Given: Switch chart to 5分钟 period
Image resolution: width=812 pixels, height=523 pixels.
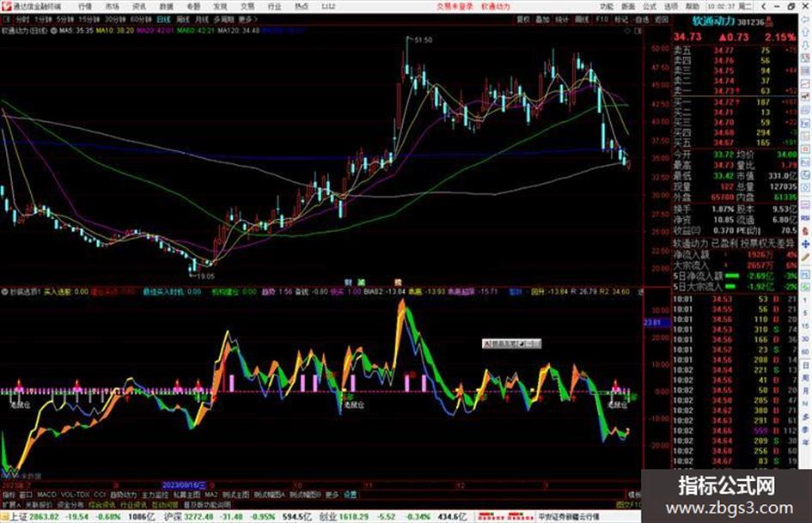Looking at the screenshot, I should pyautogui.click(x=65, y=19).
